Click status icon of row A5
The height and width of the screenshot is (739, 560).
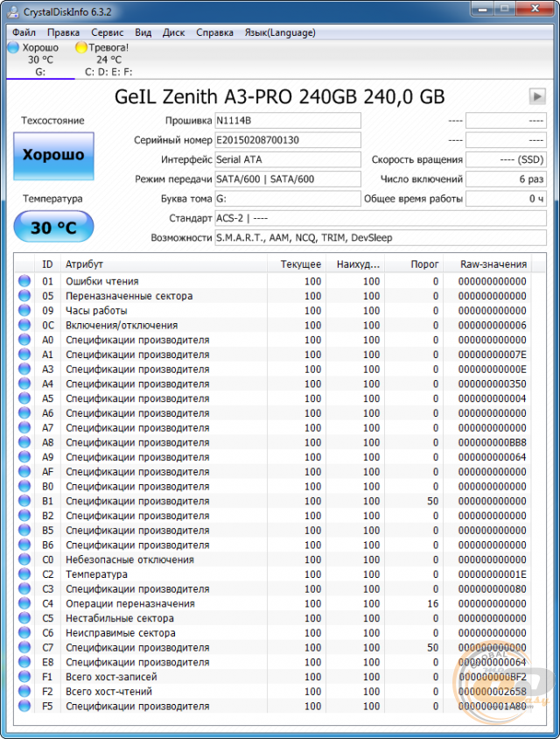tap(24, 398)
